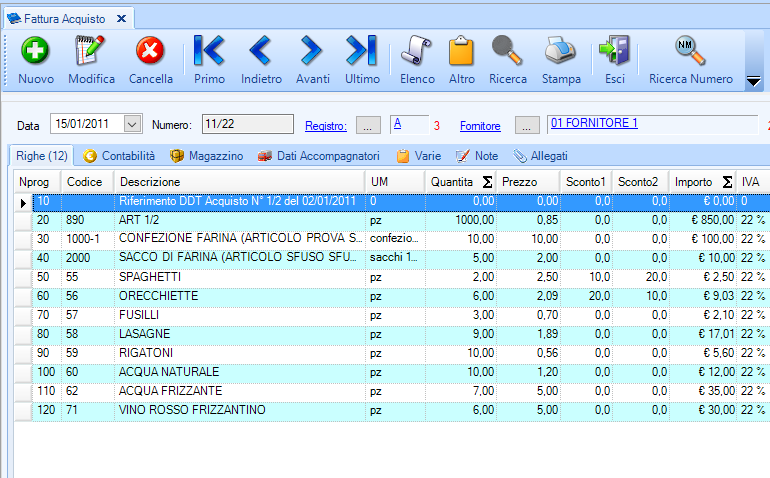
Task: Go back with Indietro arrow
Action: point(261,51)
